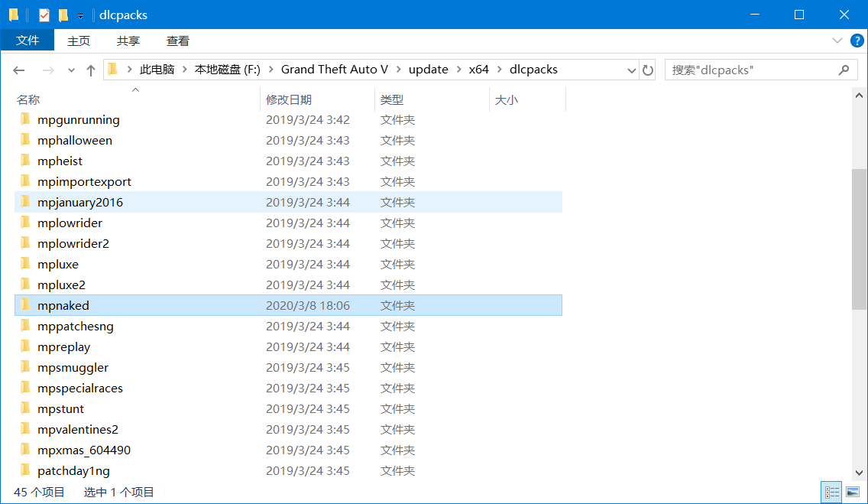Open the 文件 menu tab
This screenshot has height=504, width=868.
point(28,41)
